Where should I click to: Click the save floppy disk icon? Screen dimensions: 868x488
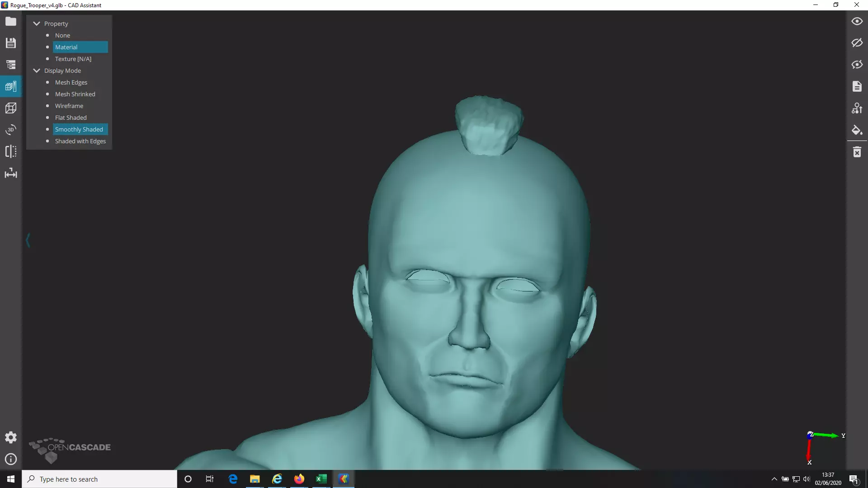(x=11, y=43)
